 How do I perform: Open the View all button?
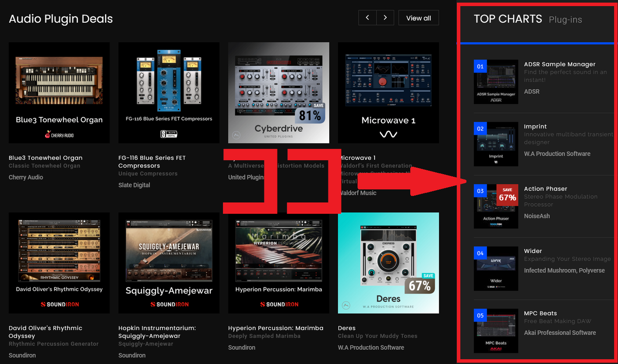click(x=419, y=18)
